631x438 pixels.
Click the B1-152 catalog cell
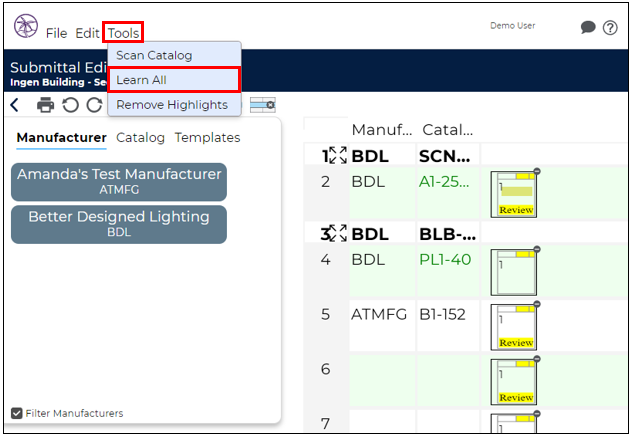(447, 324)
